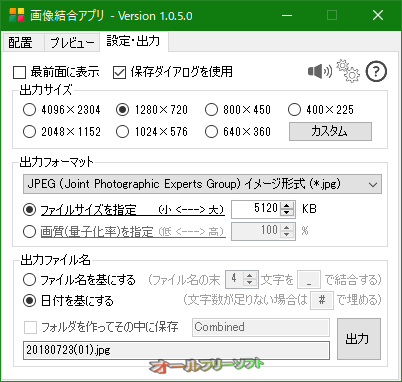Close the 画像結合アプリ window

tap(378, 15)
